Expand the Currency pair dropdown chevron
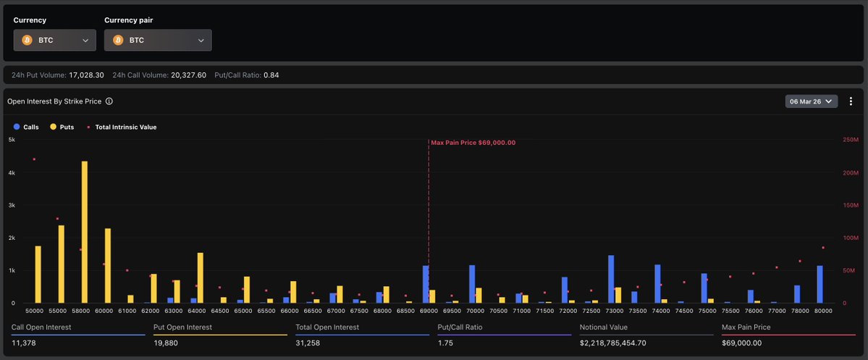Image resolution: width=868 pixels, height=360 pixels. tap(201, 41)
